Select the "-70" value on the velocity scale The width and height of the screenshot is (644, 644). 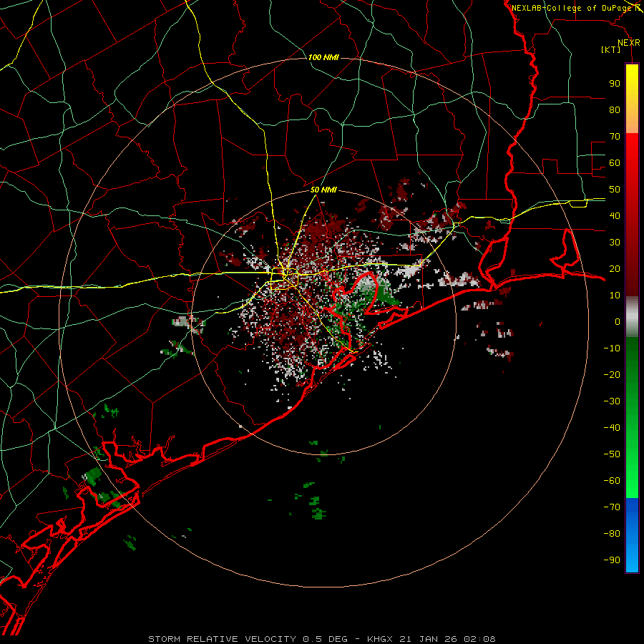612,507
